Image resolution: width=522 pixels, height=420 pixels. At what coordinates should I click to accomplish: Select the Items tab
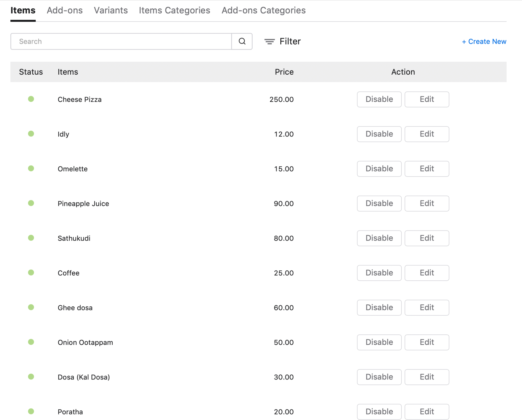[23, 10]
